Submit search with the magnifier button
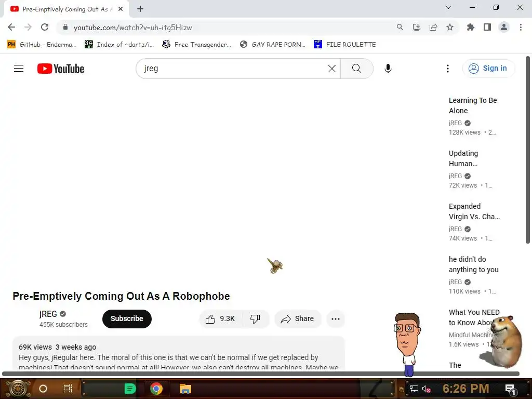Screen dimensions: 532x399 (356, 69)
